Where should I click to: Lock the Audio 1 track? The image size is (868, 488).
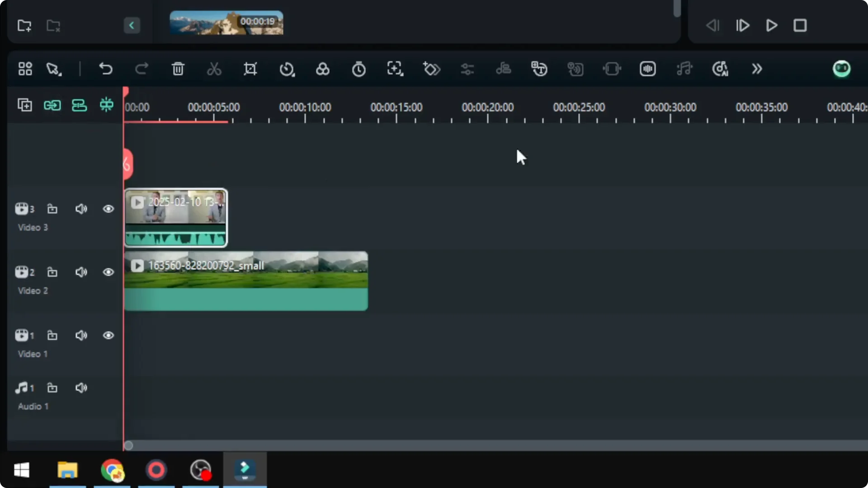coord(52,388)
